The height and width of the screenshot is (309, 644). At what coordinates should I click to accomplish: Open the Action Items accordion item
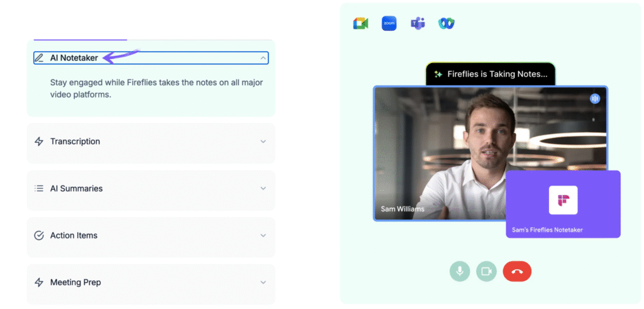[x=74, y=235]
